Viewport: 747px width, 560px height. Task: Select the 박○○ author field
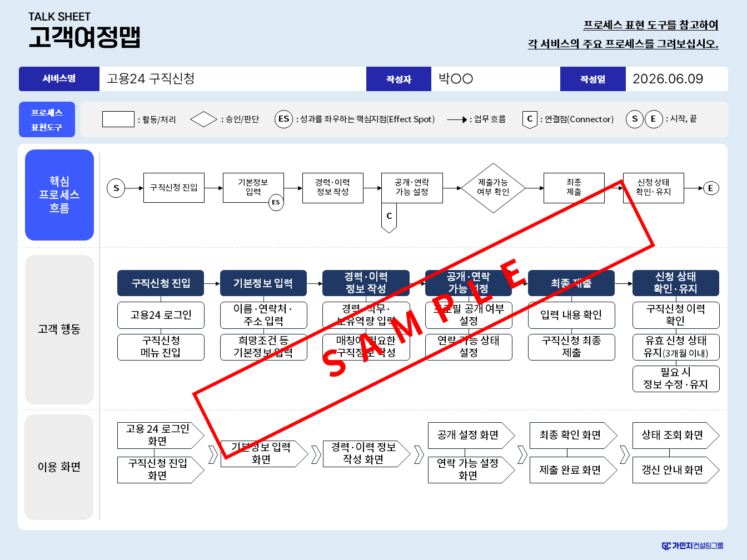point(496,79)
